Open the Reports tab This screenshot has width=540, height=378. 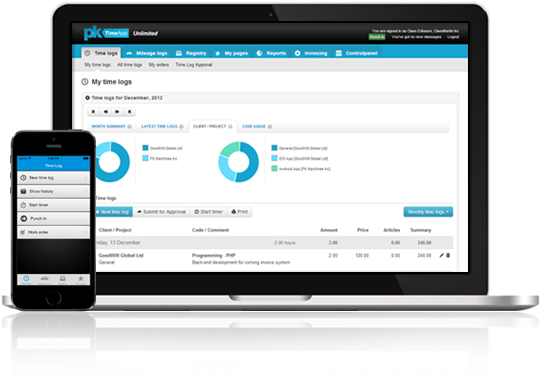point(271,53)
